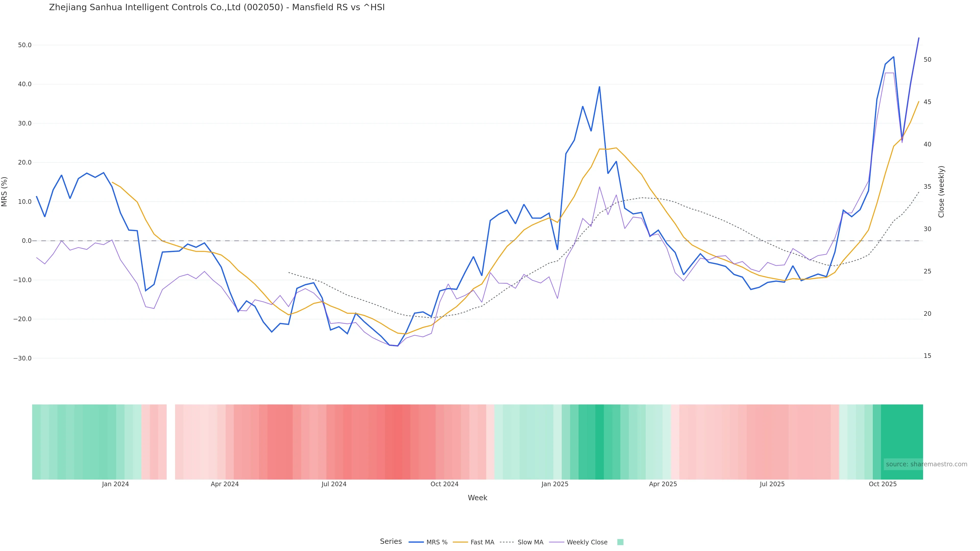Click the Oct 2024 x-axis tick label
The height and width of the screenshot is (551, 980).
(x=444, y=484)
